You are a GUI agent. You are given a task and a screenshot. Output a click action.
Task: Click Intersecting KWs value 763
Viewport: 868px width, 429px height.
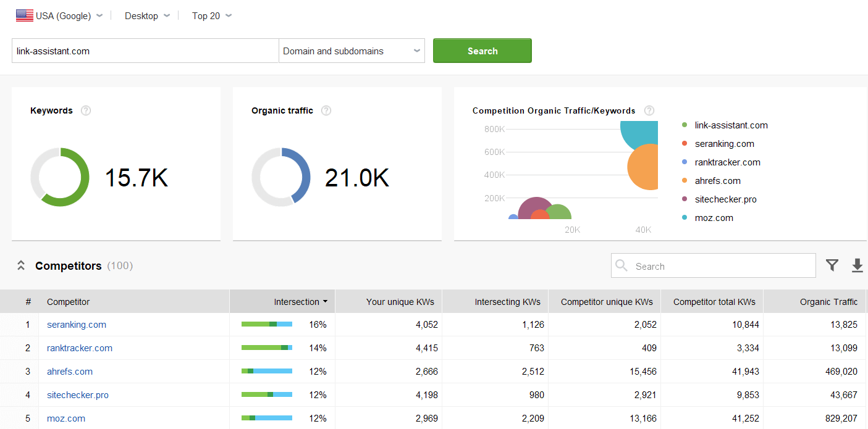click(x=536, y=348)
